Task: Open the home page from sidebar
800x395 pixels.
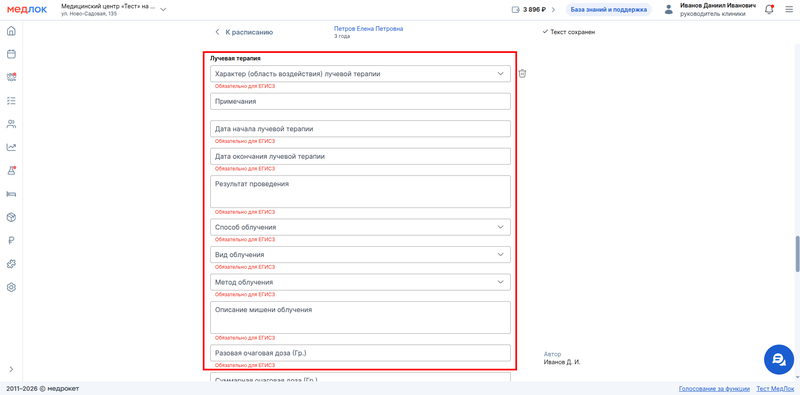Action: tap(11, 31)
